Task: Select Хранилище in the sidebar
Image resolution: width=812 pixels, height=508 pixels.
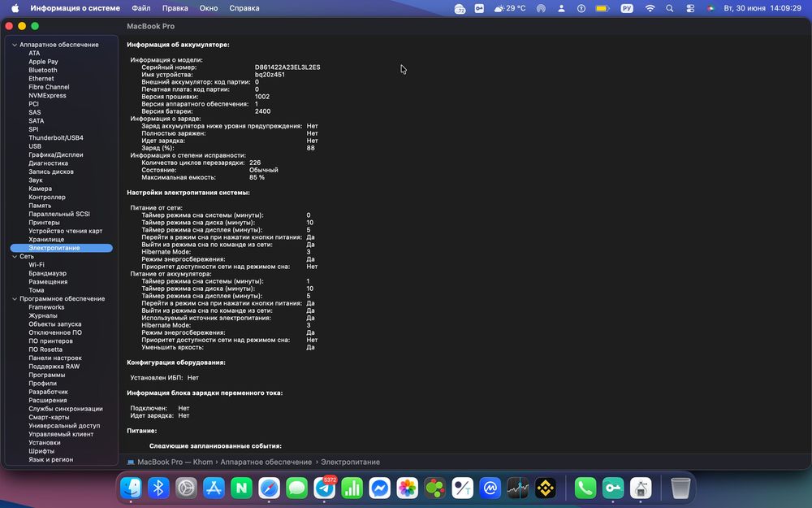Action: 46,240
